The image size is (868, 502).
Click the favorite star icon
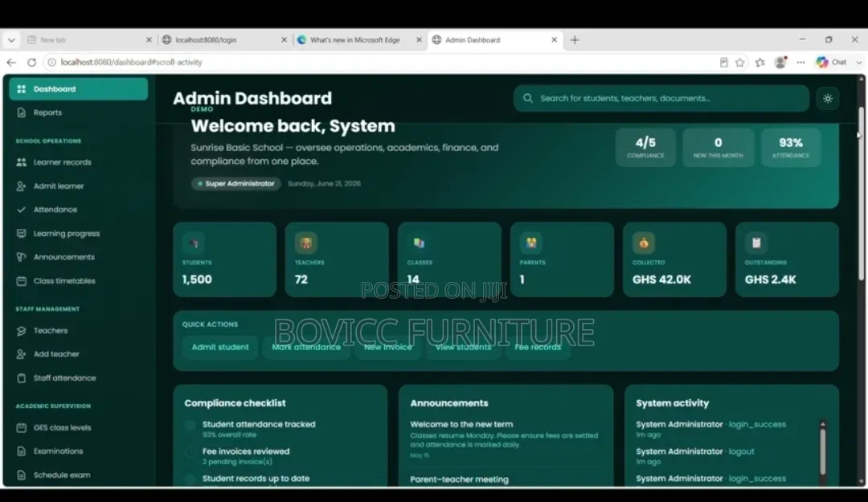[x=740, y=63]
